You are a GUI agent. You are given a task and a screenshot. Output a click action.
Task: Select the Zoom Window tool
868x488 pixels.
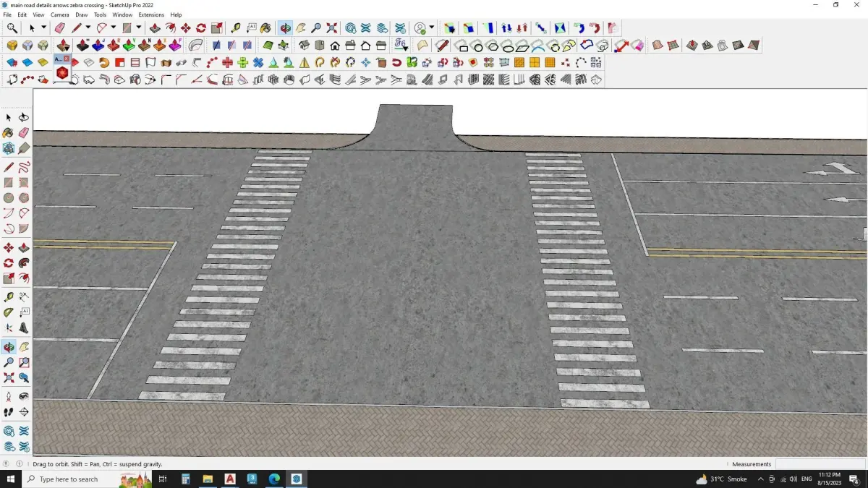click(24, 362)
